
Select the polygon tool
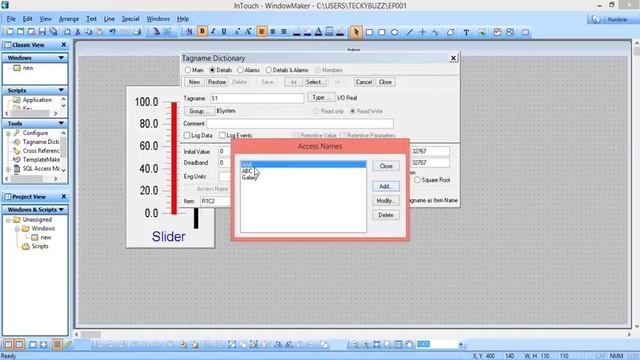pyautogui.click(x=451, y=32)
